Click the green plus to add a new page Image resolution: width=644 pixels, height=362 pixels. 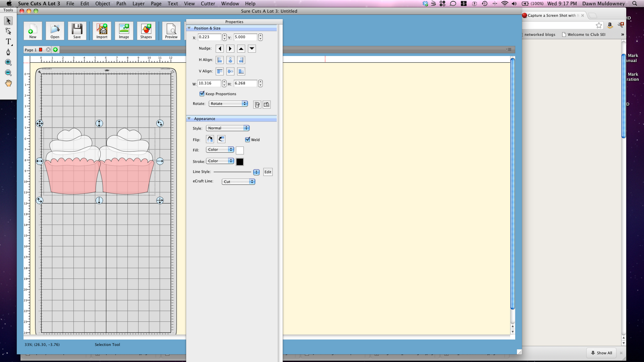coord(55,49)
